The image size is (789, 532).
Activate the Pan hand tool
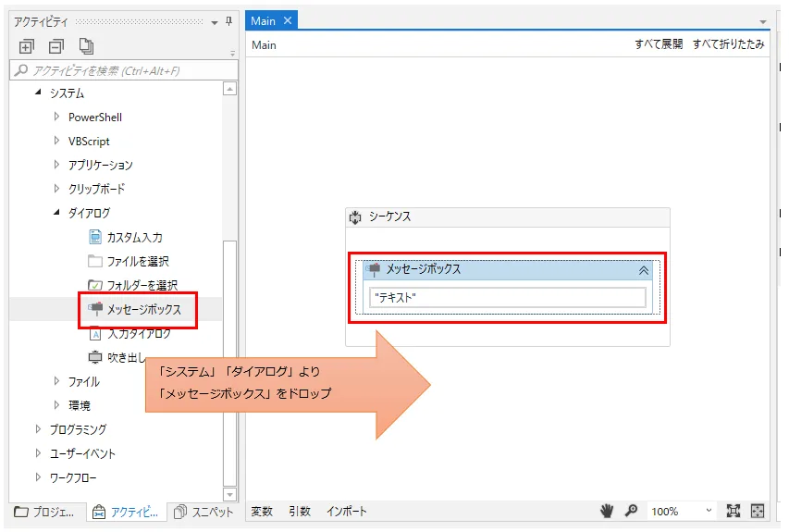(607, 512)
